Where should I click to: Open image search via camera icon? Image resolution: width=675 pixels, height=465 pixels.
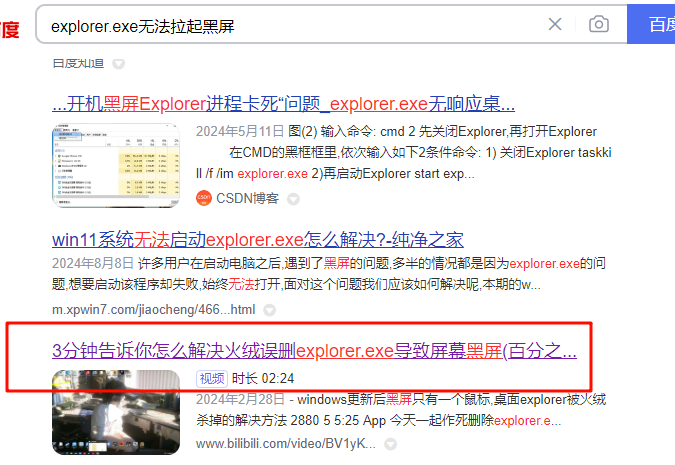(x=599, y=24)
